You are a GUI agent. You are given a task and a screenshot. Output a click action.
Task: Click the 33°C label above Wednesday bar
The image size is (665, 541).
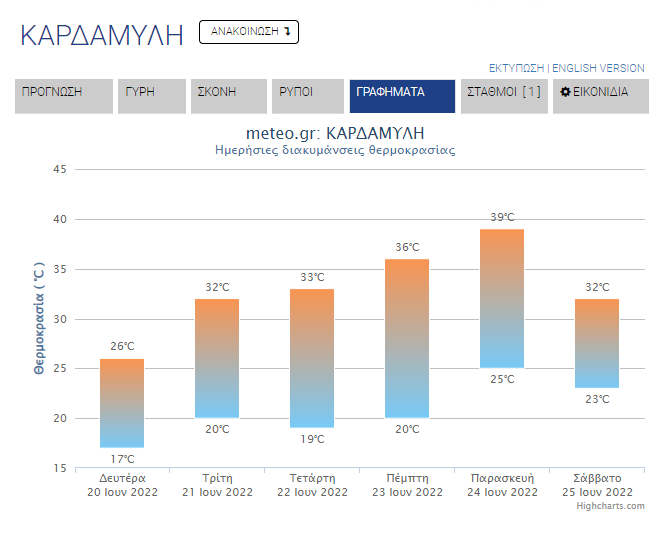[313, 277]
